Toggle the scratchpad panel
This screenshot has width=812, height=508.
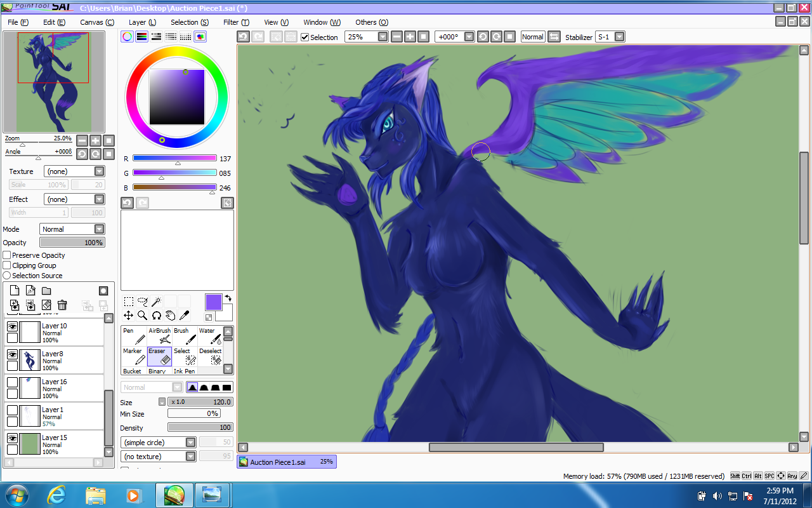pyautogui.click(x=200, y=37)
